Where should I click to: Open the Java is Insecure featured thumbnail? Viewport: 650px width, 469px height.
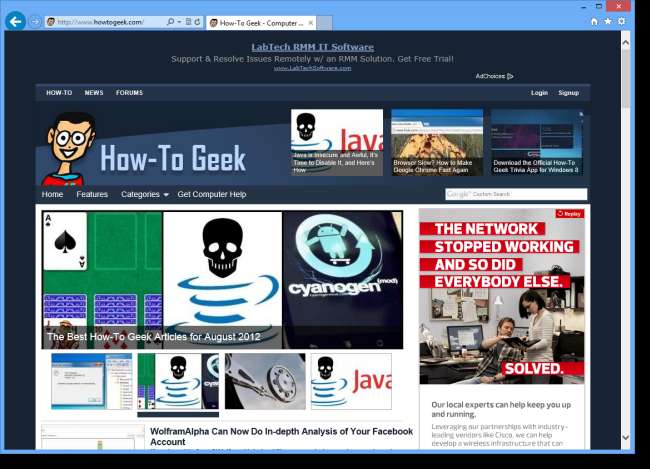click(x=337, y=142)
